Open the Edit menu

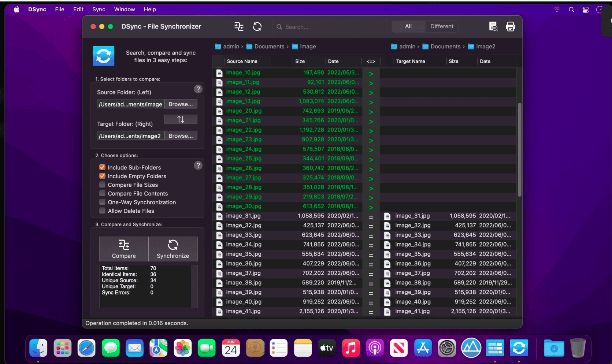pyautogui.click(x=78, y=10)
